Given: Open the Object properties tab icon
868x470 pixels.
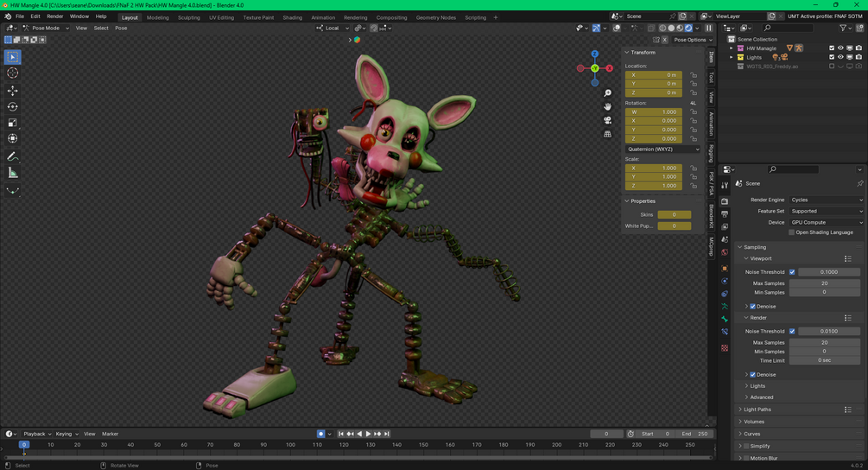Looking at the screenshot, I should (725, 269).
